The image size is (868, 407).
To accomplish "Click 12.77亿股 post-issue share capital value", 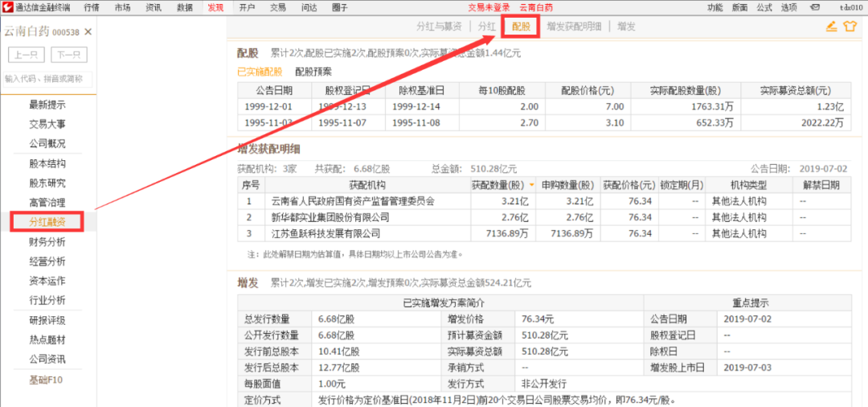I will 339,367.
